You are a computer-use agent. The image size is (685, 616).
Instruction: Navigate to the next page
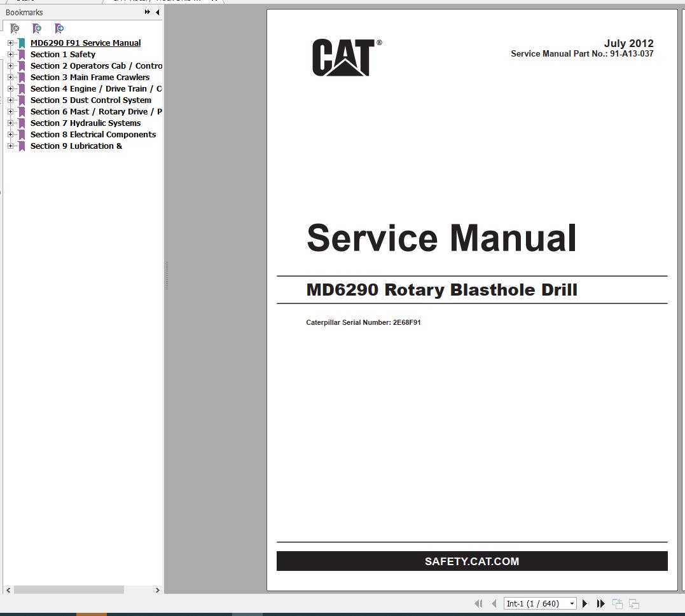tap(585, 603)
